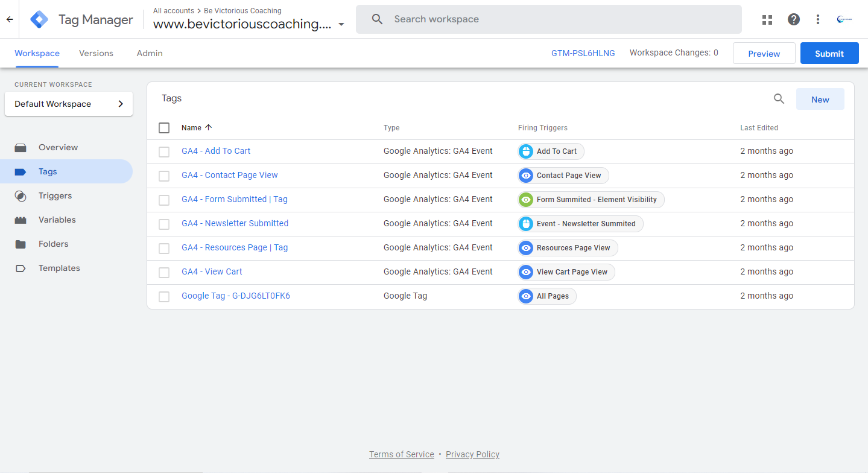The width and height of the screenshot is (868, 473).
Task: Check the GA4 - Newsletter Submitted row checkbox
Action: coord(164,224)
